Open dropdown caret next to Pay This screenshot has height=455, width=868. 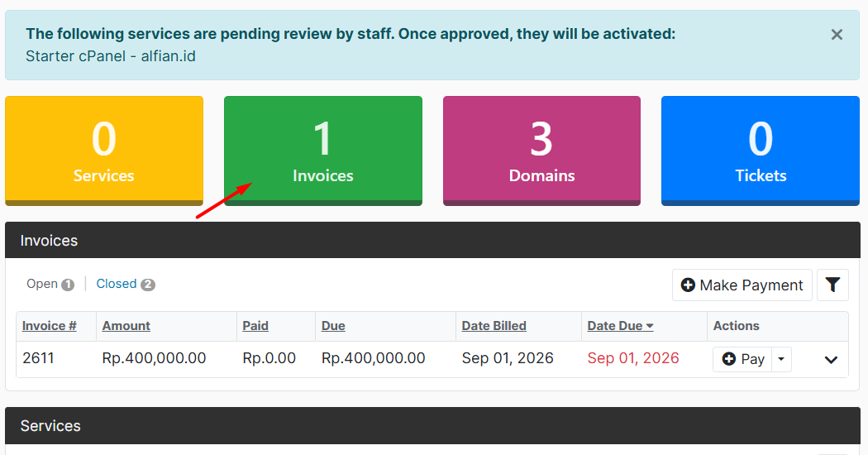click(x=781, y=359)
